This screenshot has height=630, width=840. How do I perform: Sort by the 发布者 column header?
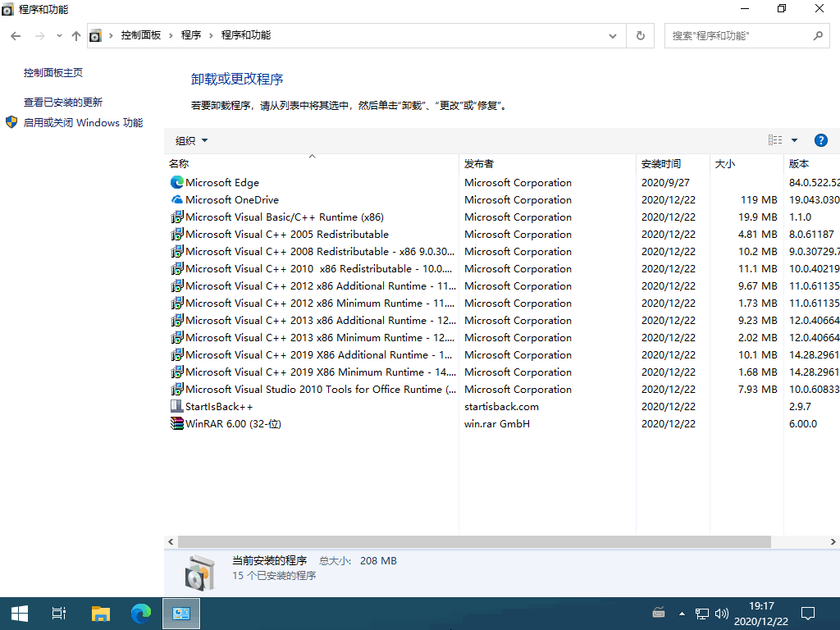click(547, 164)
